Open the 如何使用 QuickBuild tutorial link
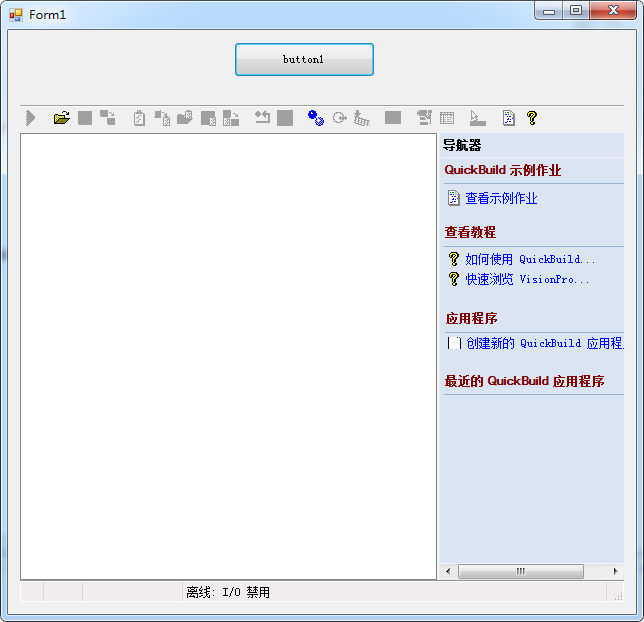Image resolution: width=644 pixels, height=622 pixels. click(529, 259)
